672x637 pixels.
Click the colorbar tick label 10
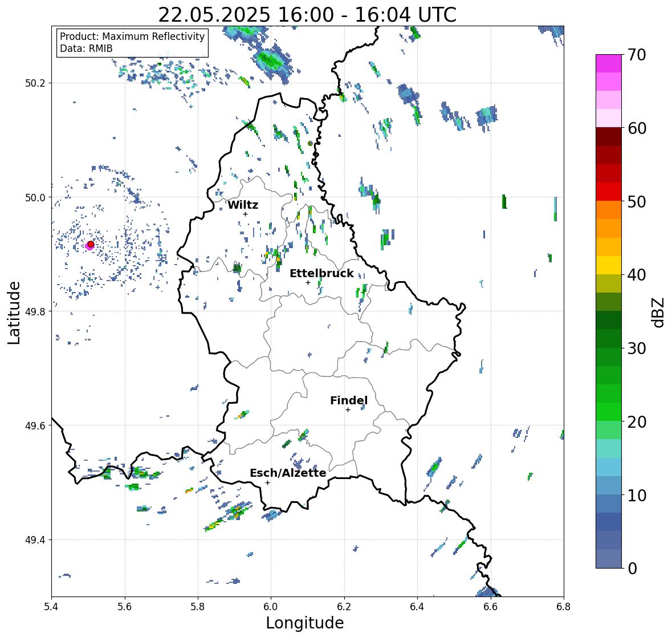[x=637, y=496]
